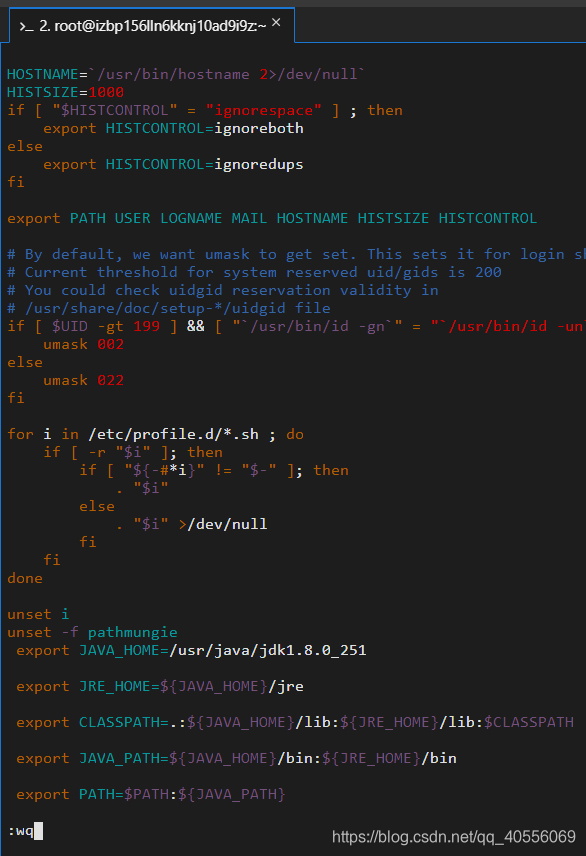The image size is (586, 856).
Task: Click comment '# You could check uidgid'
Action: point(222,290)
